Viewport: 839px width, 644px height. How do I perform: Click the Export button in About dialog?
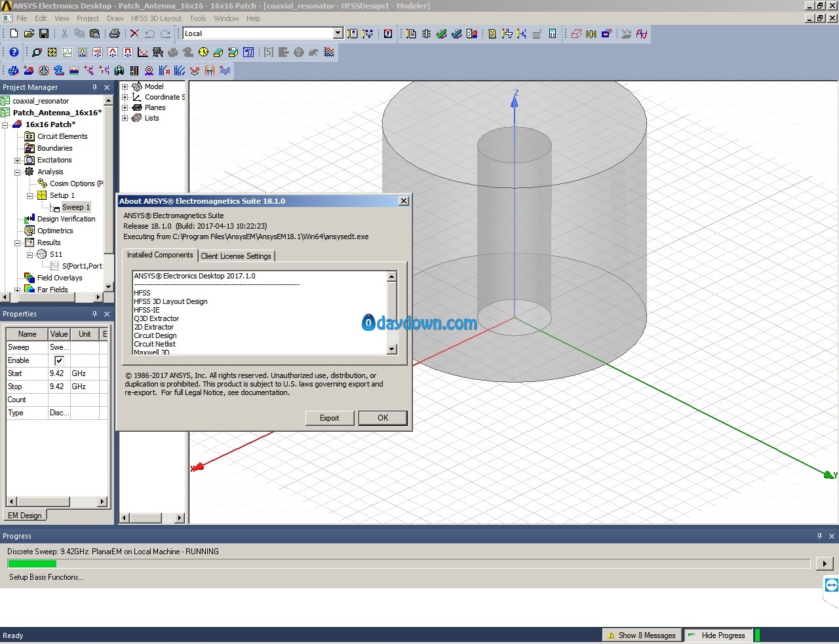coord(330,418)
